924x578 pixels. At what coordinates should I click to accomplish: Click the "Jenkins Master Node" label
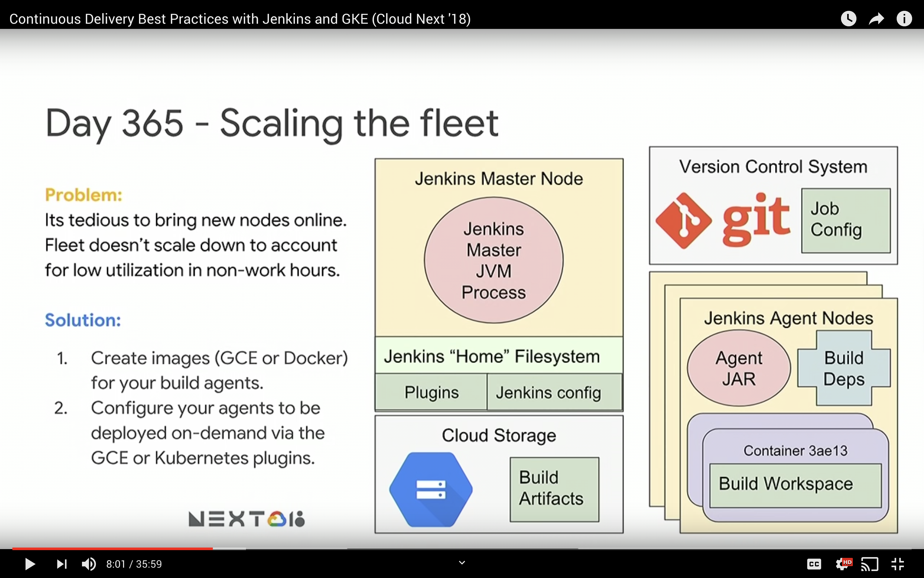[499, 179]
